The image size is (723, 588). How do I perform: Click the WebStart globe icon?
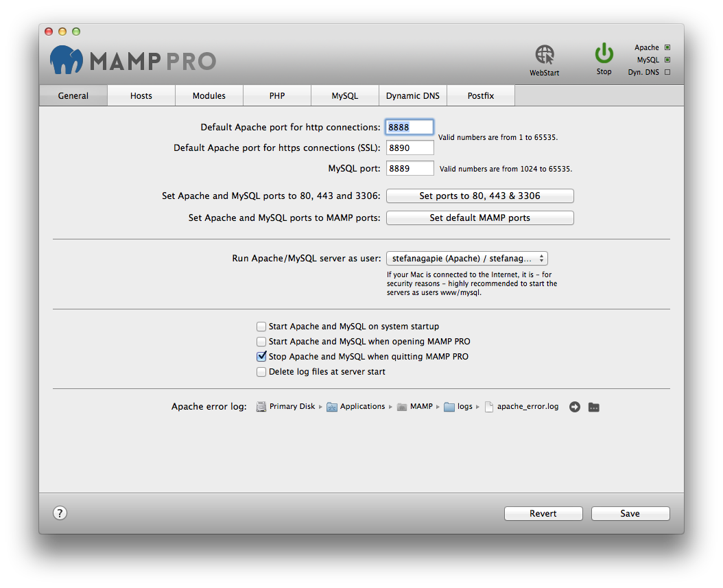pyautogui.click(x=545, y=54)
